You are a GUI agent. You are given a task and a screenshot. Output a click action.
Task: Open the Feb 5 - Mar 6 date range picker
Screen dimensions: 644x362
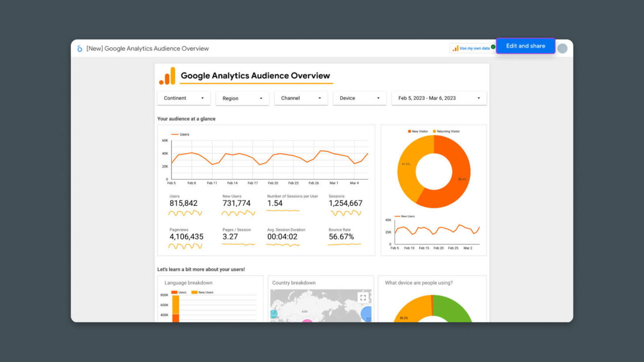tap(439, 98)
